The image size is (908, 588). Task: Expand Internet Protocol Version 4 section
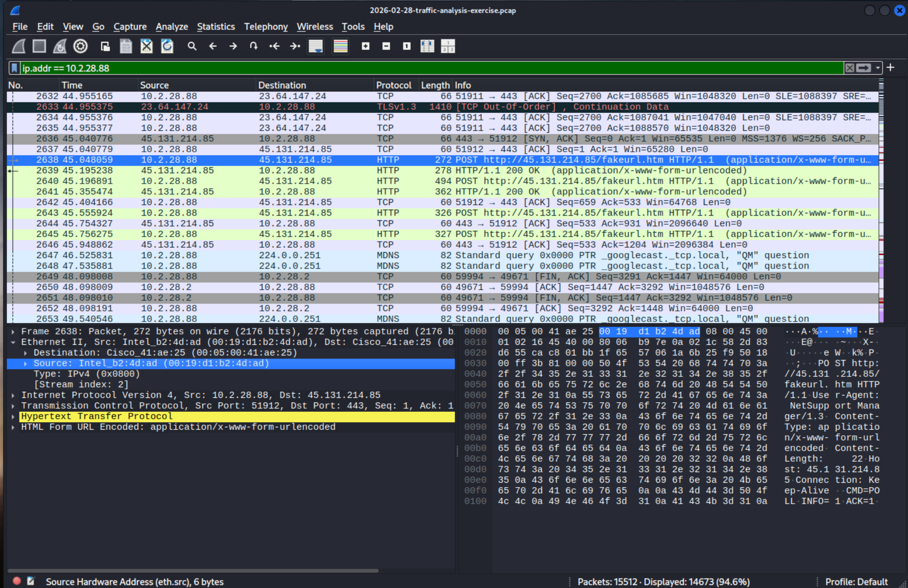[x=13, y=395]
